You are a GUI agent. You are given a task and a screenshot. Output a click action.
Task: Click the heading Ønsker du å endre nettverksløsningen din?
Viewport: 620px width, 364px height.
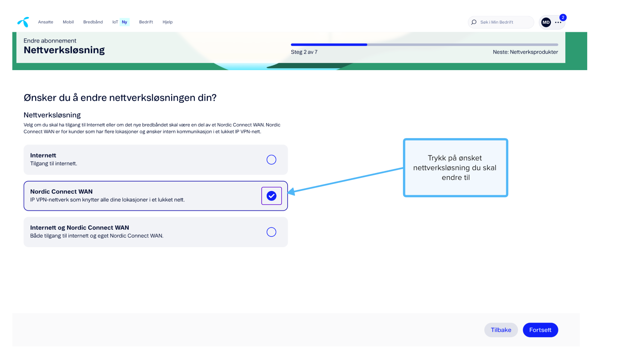[x=120, y=98]
